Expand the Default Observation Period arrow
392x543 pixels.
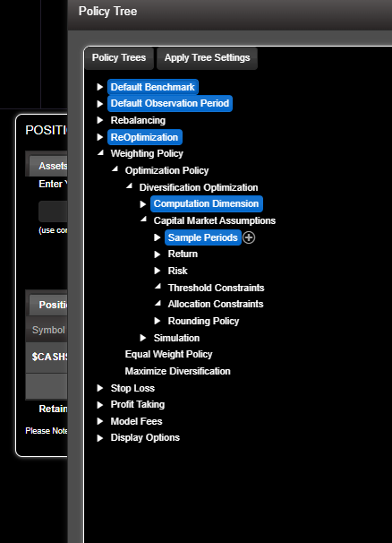pos(100,104)
